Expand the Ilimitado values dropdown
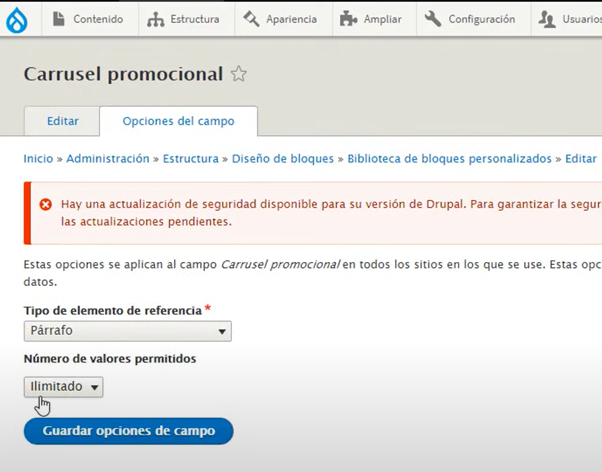Viewport: 602px width, 472px height. click(x=63, y=387)
